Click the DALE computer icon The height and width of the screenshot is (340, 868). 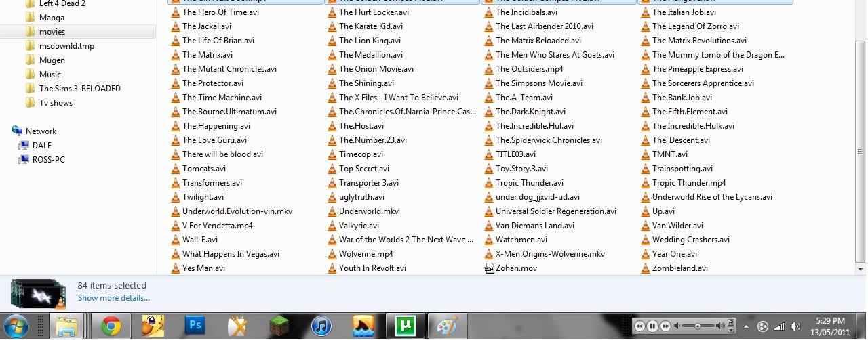[24, 146]
